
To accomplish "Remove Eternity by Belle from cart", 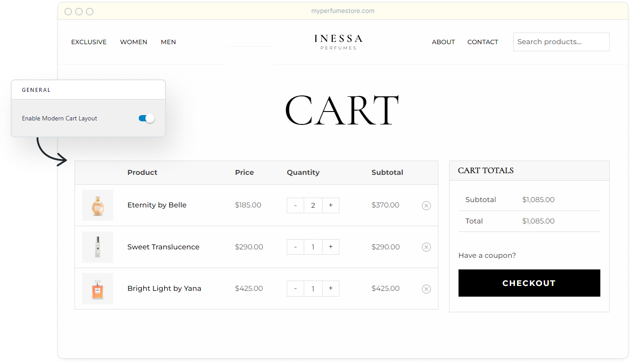I will pos(426,206).
